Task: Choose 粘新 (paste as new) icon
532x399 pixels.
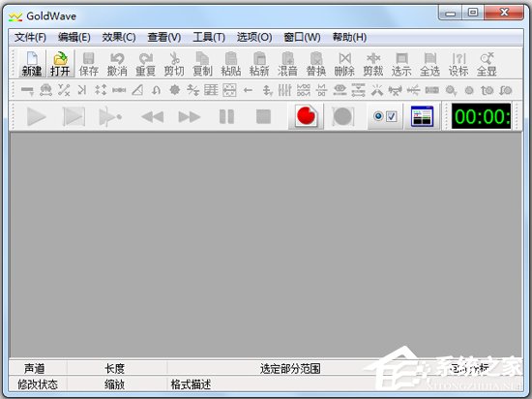Action: 259,58
